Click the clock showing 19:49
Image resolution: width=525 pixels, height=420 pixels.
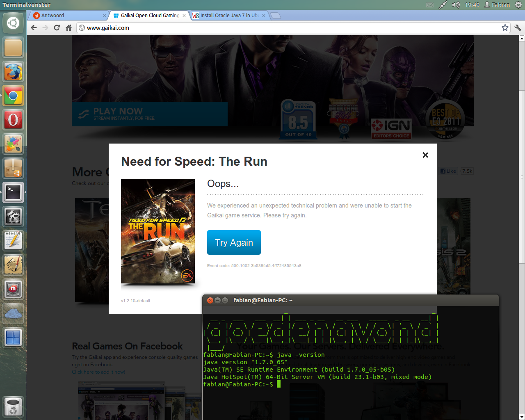[472, 5]
